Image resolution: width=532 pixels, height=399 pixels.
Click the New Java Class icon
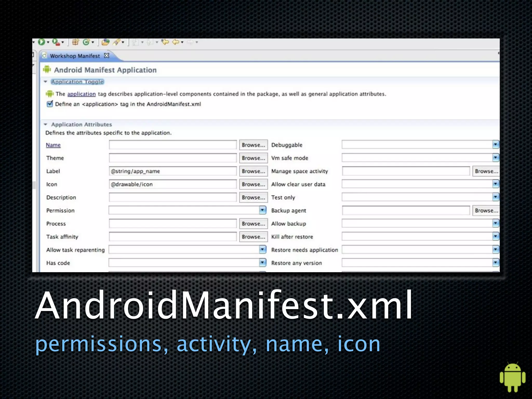[x=86, y=42]
